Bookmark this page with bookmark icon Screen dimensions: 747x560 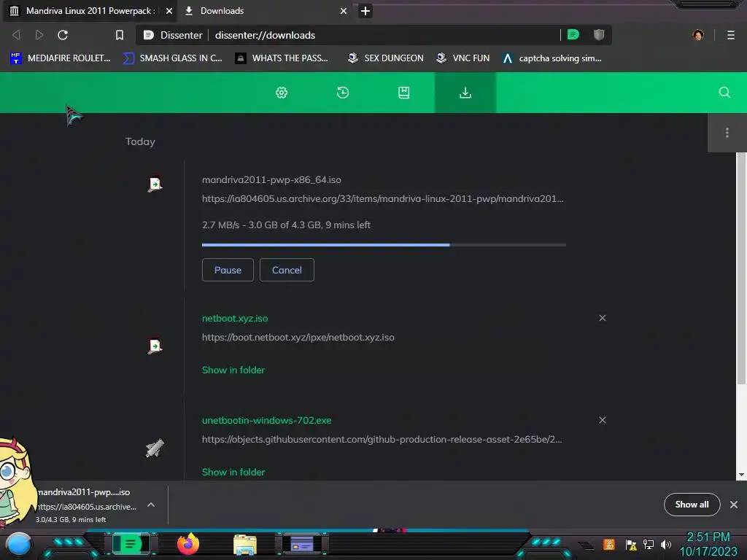point(120,35)
